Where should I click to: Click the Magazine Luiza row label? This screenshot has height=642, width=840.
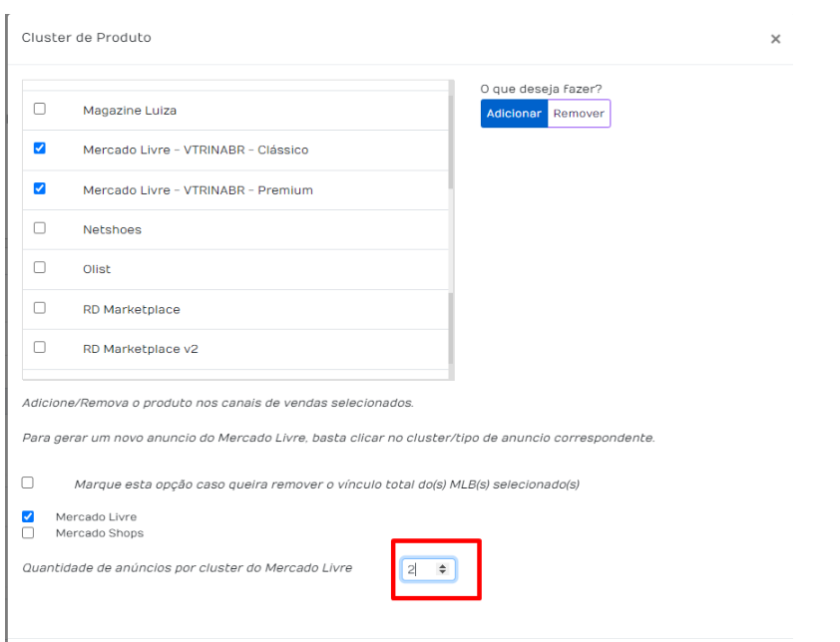130,111
